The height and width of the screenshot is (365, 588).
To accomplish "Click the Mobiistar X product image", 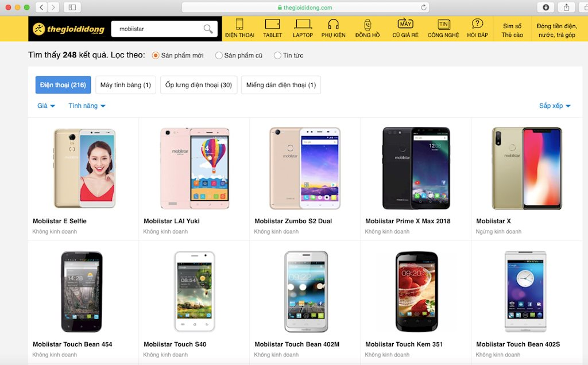I will tap(527, 168).
